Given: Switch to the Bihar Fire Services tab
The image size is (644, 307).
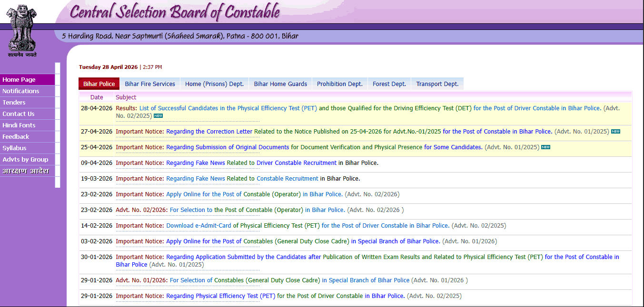Looking at the screenshot, I should (149, 83).
